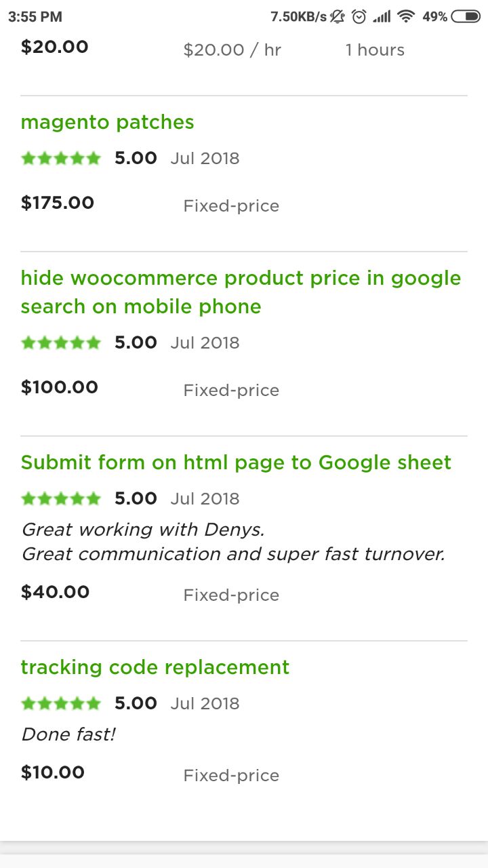Tap the cellular signal bars icon
The height and width of the screenshot is (868, 488).
[x=382, y=17]
